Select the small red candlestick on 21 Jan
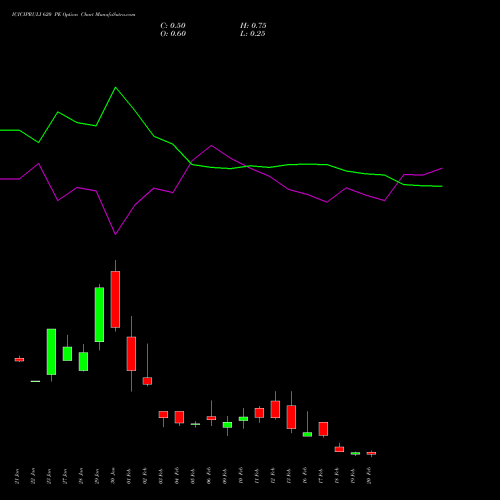Viewport: 500px width, 500px height. tap(19, 360)
